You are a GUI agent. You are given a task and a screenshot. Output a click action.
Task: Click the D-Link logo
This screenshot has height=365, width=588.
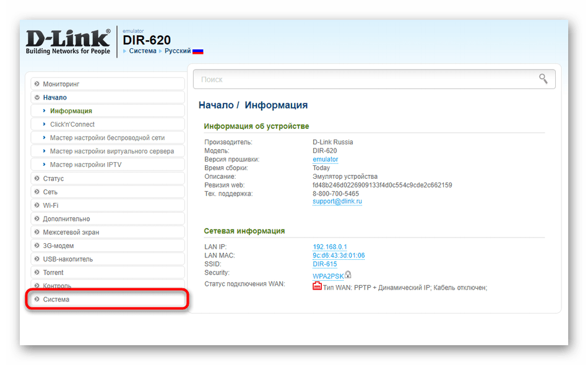[x=68, y=41]
